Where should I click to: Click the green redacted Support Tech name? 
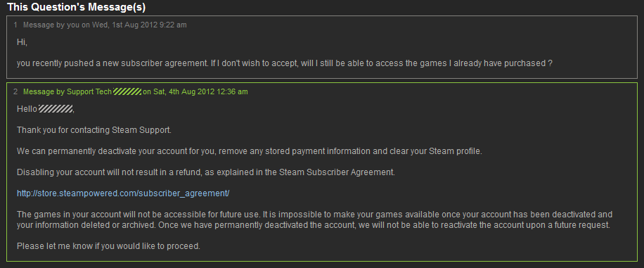127,91
